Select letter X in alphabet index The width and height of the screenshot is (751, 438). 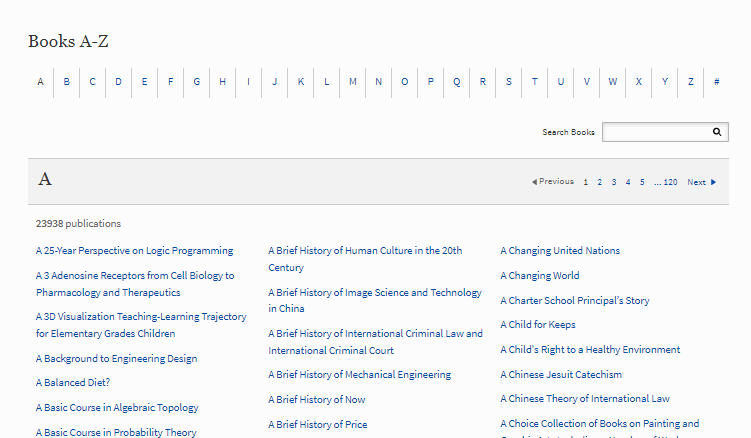coord(638,81)
